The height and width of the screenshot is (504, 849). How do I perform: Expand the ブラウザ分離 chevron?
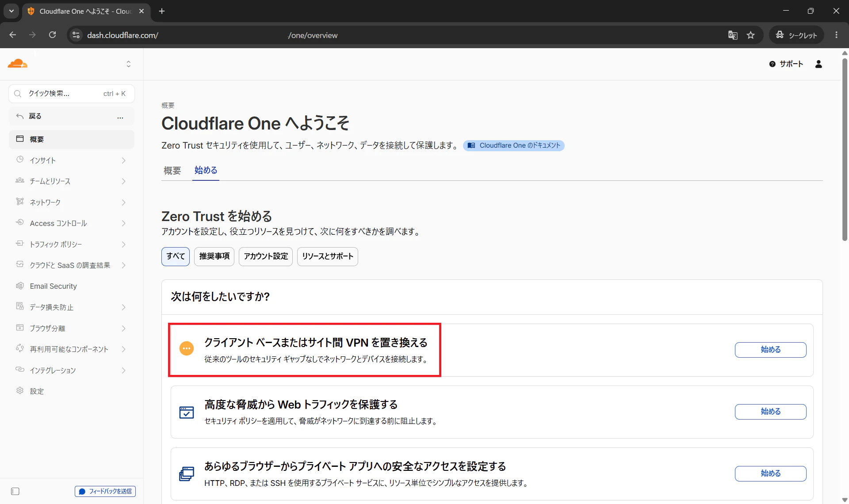[x=124, y=328]
